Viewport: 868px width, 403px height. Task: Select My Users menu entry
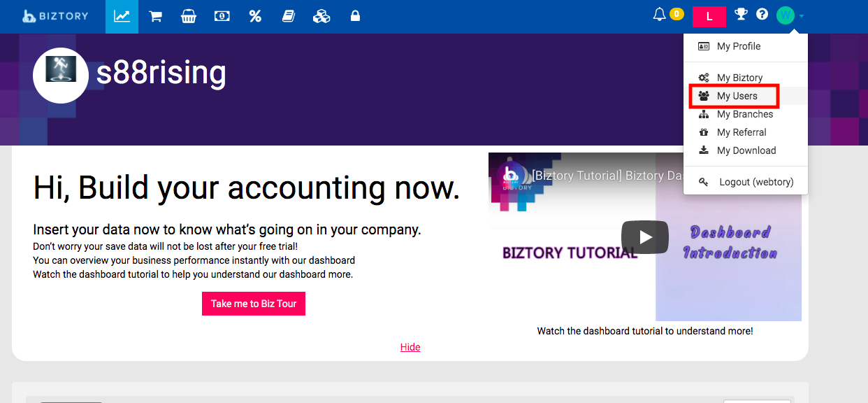pos(746,96)
